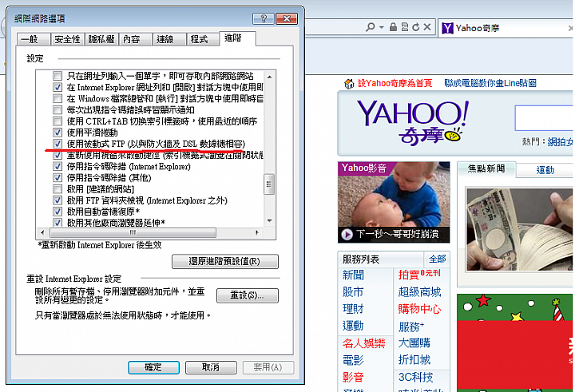
Task: Uncheck 使用平滑捲動 checkbox
Action: point(57,133)
